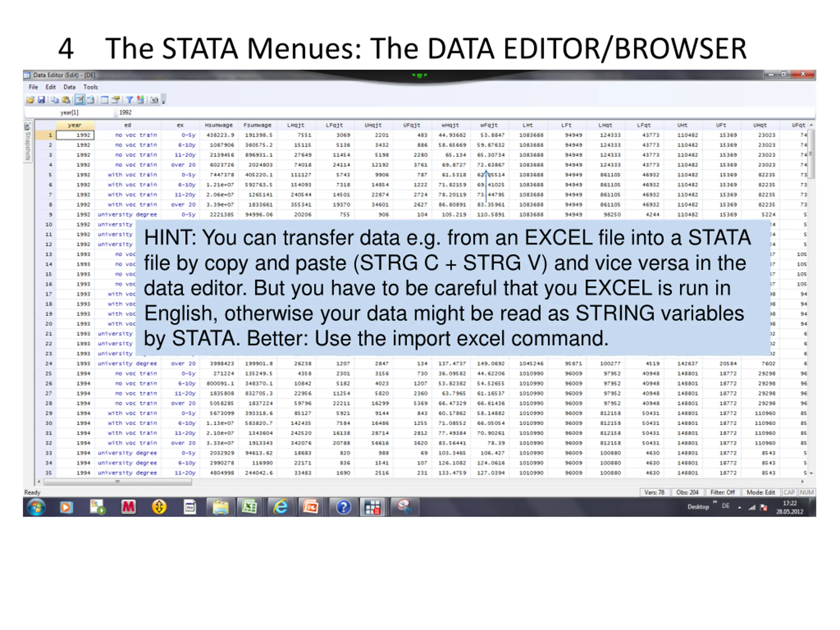
Task: Click wHqjt cell 44.93682
Action: (451, 135)
